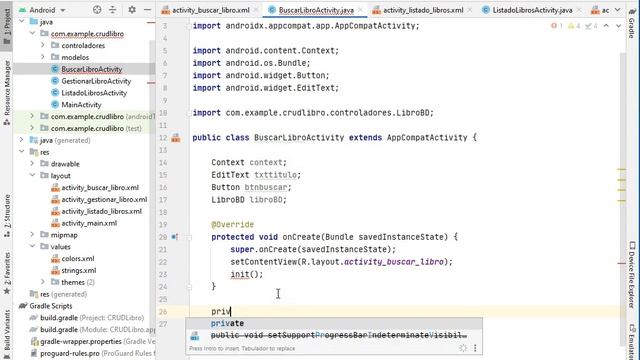Switch to the ListadoLibrosActivity.java tab
Viewport: 640px width, 360px height.
tap(532, 10)
